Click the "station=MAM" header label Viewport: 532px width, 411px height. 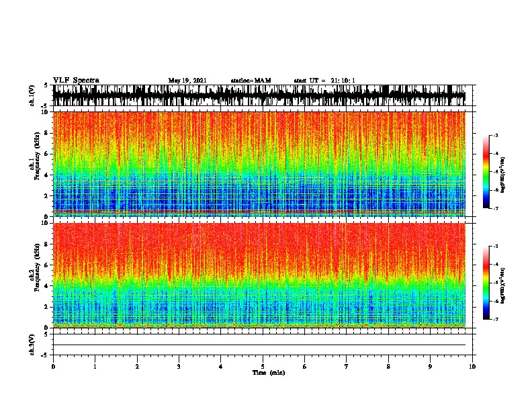(251, 81)
